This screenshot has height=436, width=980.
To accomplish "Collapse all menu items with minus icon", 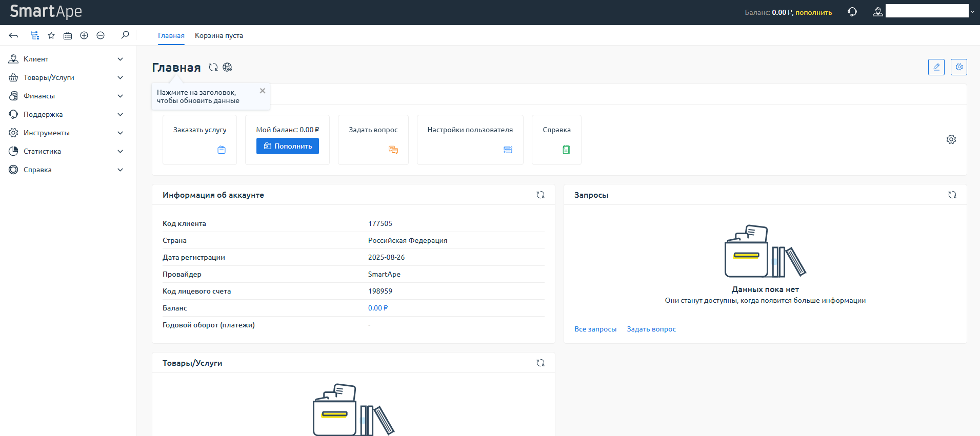I will click(101, 35).
